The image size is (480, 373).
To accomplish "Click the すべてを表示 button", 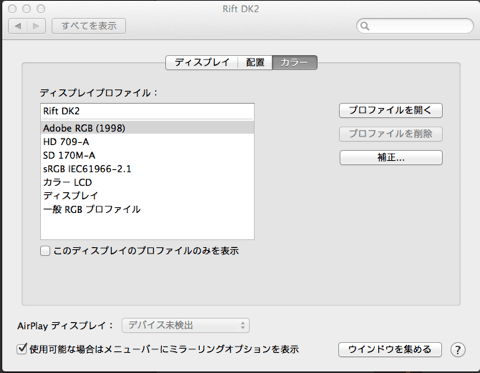I will coord(89,26).
